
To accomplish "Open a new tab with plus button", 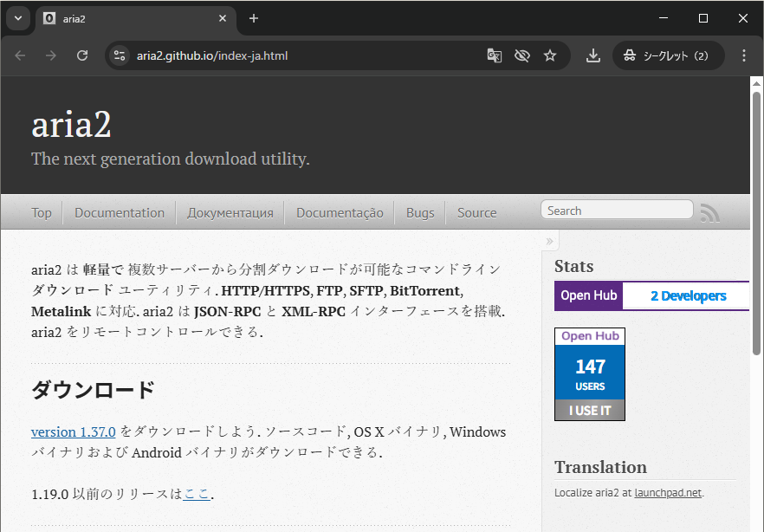I will (x=253, y=18).
